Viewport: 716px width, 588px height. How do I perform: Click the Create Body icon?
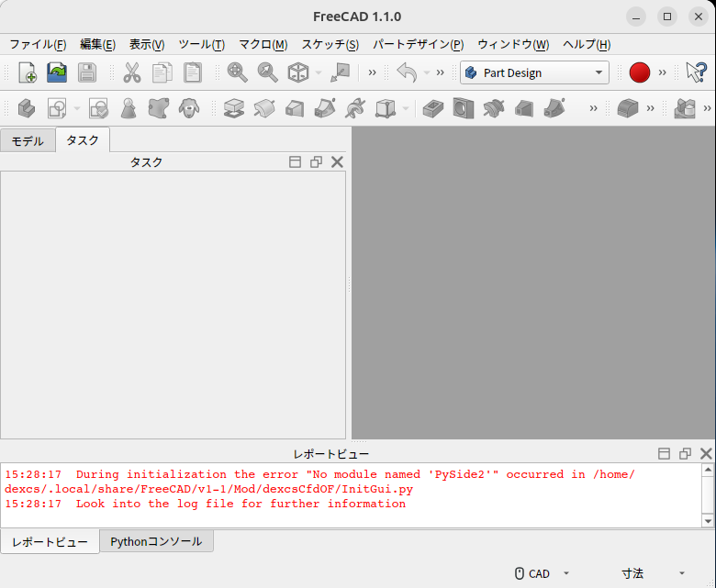(x=27, y=108)
